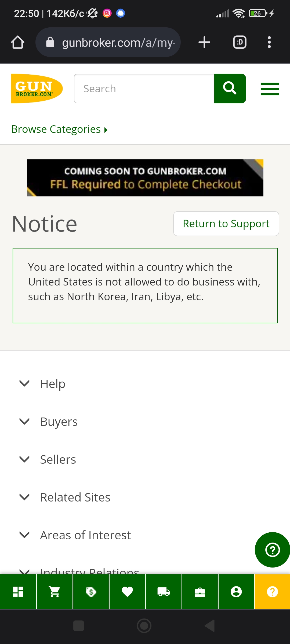Tap the dashboard grid icon
Image resolution: width=290 pixels, height=644 pixels.
18,592
